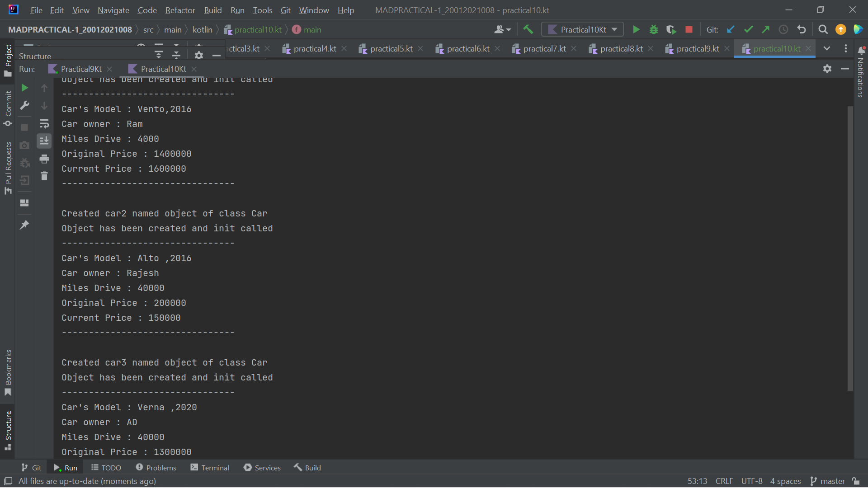The width and height of the screenshot is (868, 488).
Task: Switch to practical7.kt editor tab
Action: pyautogui.click(x=544, y=48)
